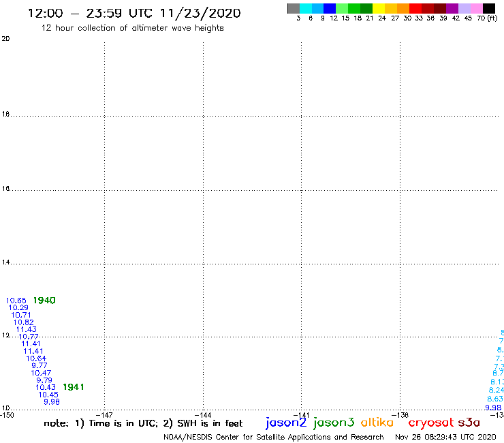Viewport: 504px width, 443px height.
Task: Click the NOAA/NESDIS Center credit line
Action: (x=274, y=438)
